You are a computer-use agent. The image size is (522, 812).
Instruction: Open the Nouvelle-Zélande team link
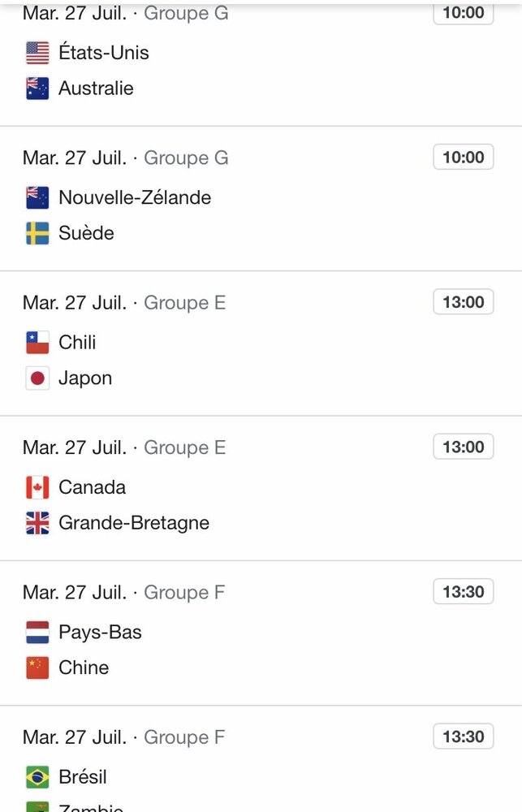[135, 197]
